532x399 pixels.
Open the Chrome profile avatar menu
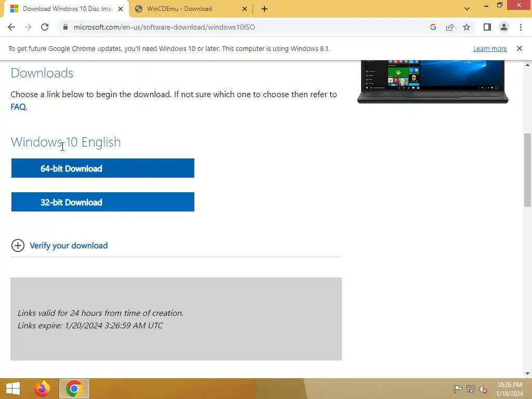tap(504, 27)
